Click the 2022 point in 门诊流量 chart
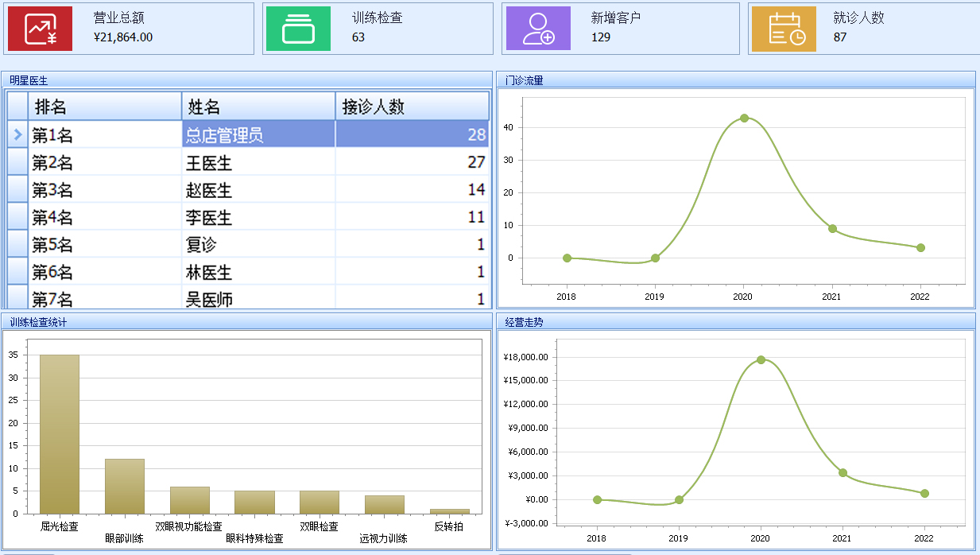 [920, 247]
